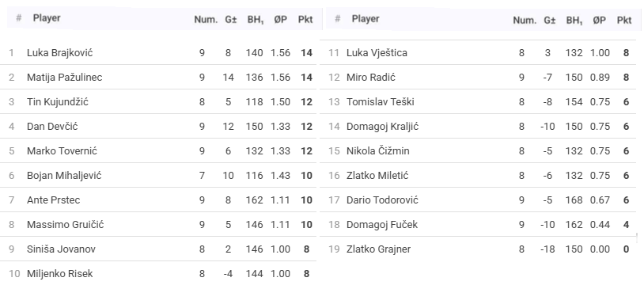Image resolution: width=644 pixels, height=289 pixels.
Task: Click the Player column header in the left table
Action: click(47, 18)
